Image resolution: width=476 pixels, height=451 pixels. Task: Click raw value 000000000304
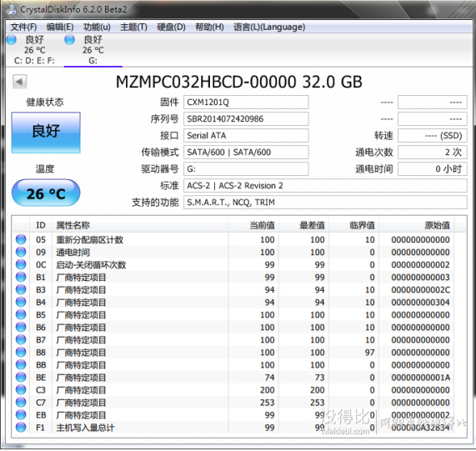(420, 303)
